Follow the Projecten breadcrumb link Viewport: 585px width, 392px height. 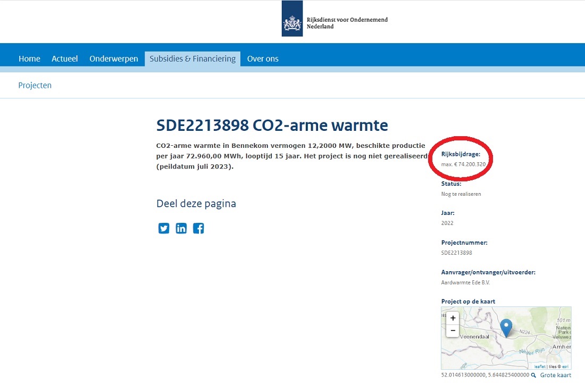(x=35, y=86)
